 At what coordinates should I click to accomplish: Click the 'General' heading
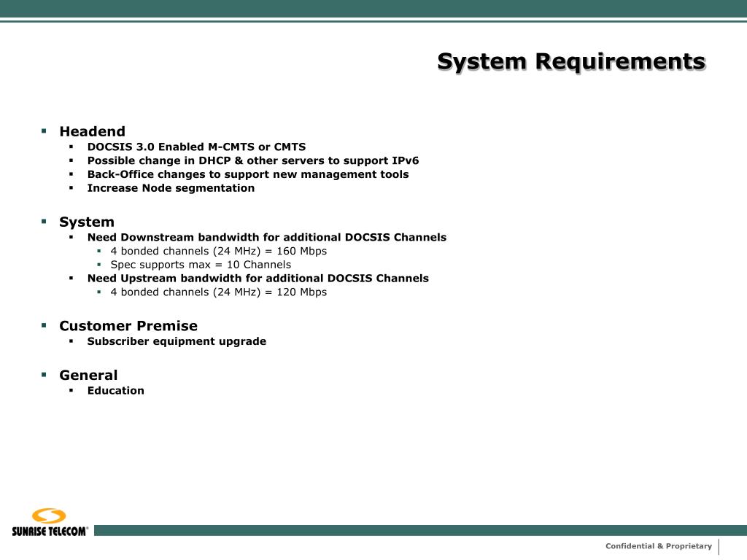coord(88,376)
